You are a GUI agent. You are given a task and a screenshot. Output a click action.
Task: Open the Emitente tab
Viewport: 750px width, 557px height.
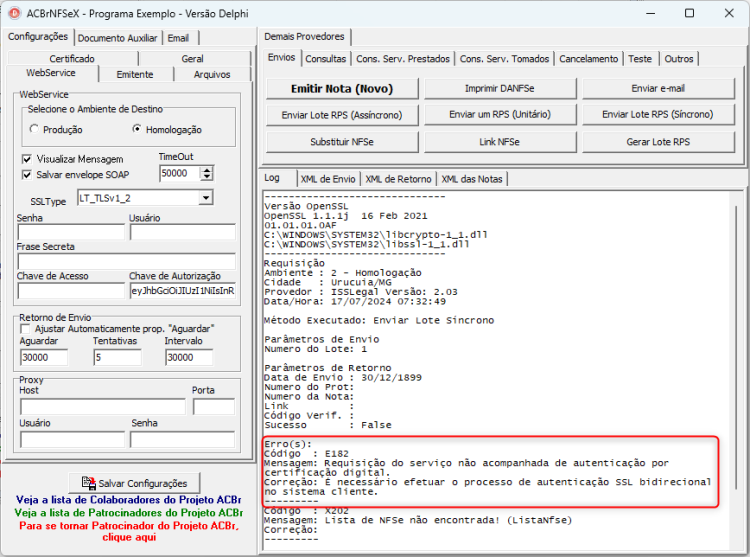[135, 75]
